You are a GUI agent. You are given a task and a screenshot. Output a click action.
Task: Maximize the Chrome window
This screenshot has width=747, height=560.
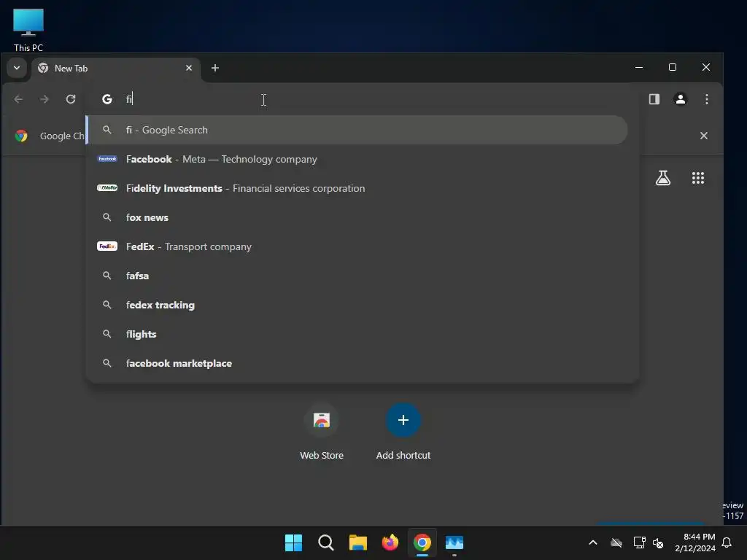pos(672,68)
